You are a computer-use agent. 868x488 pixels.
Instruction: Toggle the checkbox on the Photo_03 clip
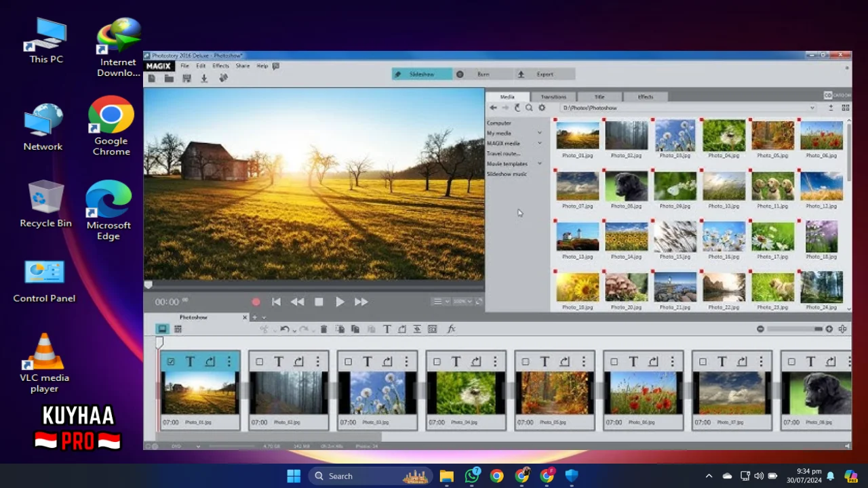coord(348,362)
